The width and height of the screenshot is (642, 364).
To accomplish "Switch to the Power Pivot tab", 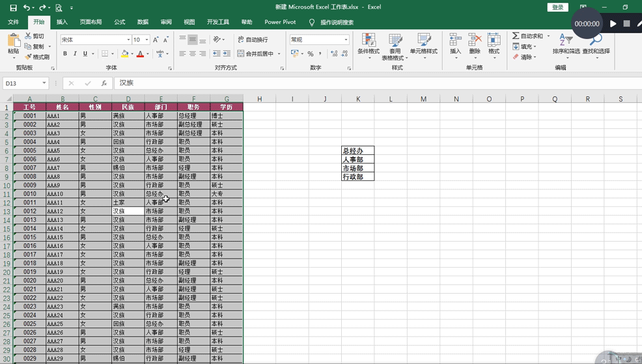I will click(280, 22).
